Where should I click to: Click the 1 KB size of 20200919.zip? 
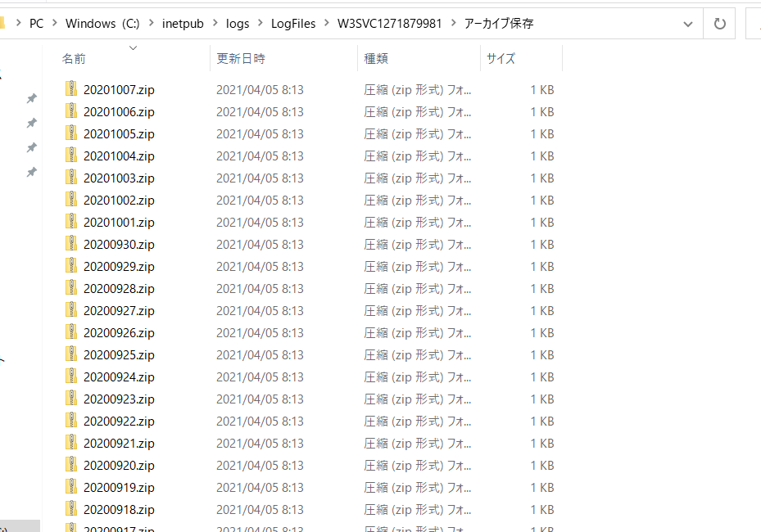pyautogui.click(x=542, y=487)
